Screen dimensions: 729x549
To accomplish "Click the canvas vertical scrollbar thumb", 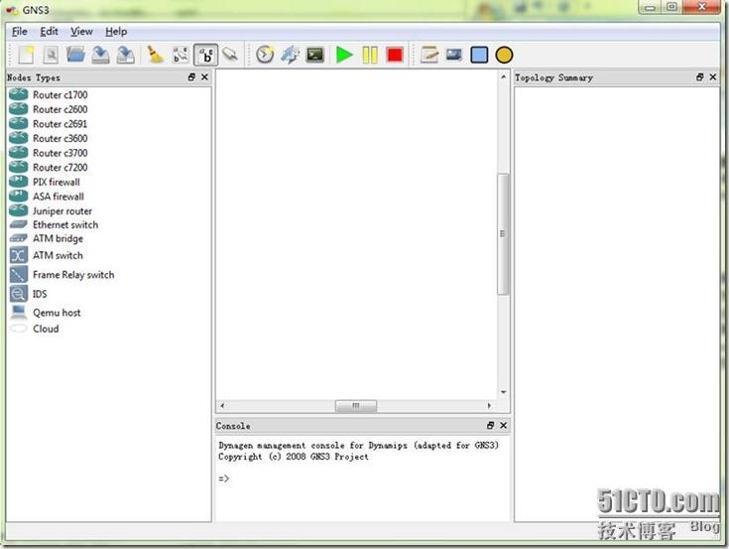I will coord(503,234).
